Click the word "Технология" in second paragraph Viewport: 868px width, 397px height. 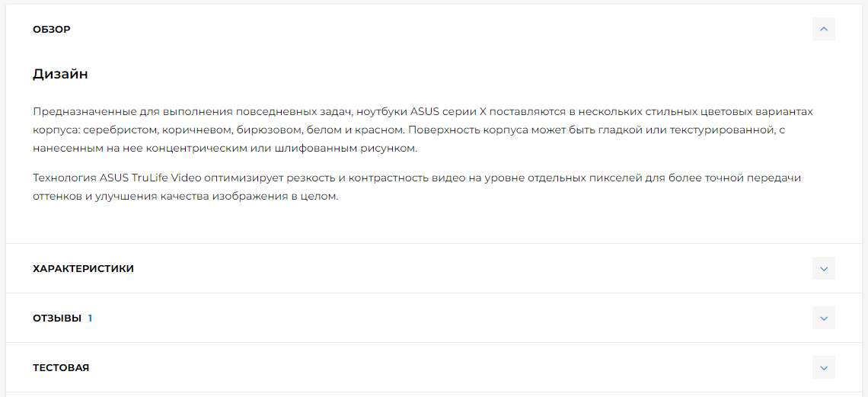[64, 178]
